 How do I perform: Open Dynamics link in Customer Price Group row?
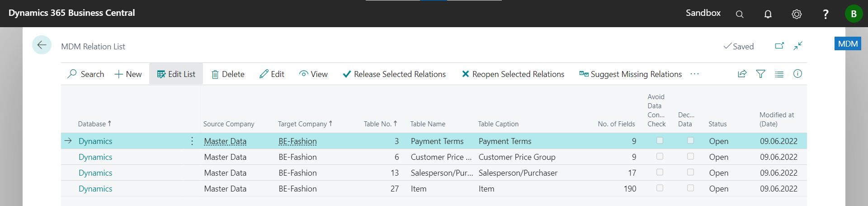pos(95,157)
